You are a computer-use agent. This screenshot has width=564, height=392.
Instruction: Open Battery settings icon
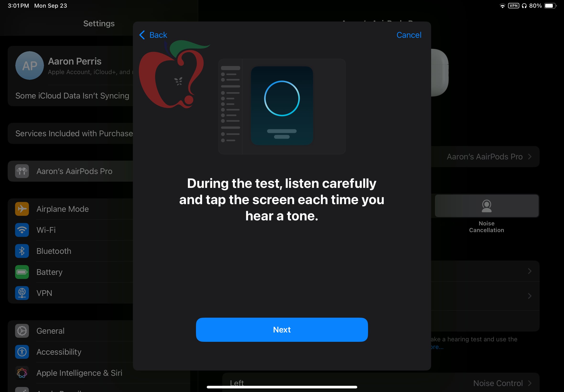22,272
